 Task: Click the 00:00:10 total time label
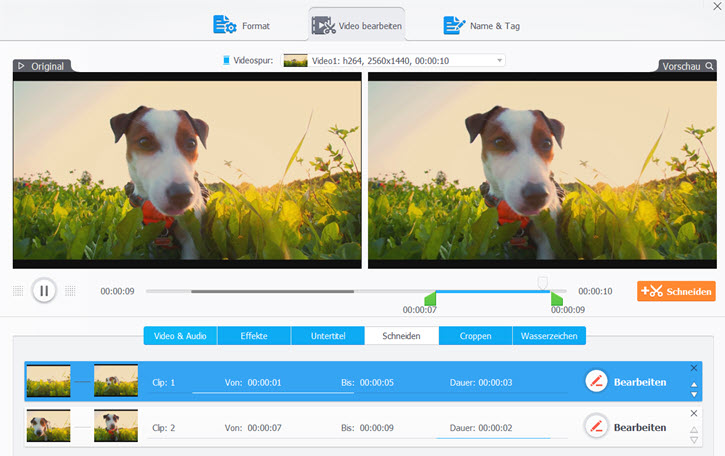(x=595, y=291)
